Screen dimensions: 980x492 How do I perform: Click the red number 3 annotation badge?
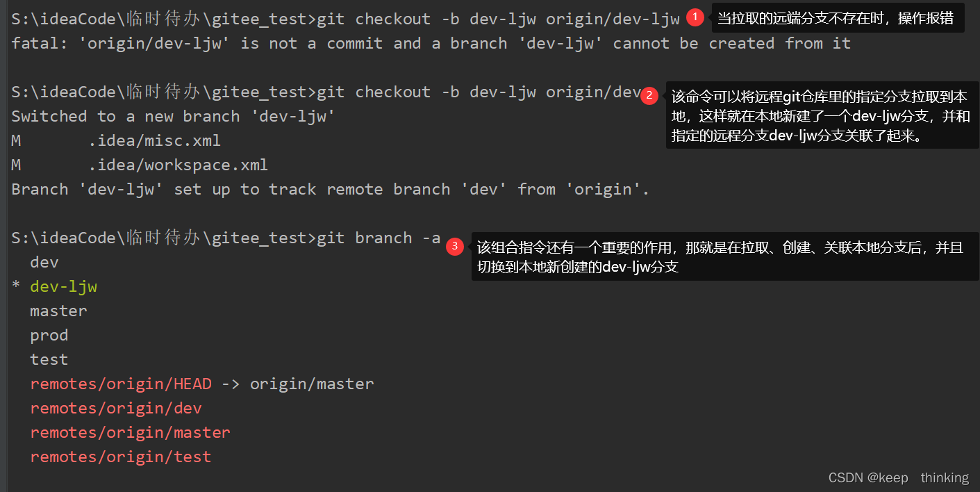455,246
